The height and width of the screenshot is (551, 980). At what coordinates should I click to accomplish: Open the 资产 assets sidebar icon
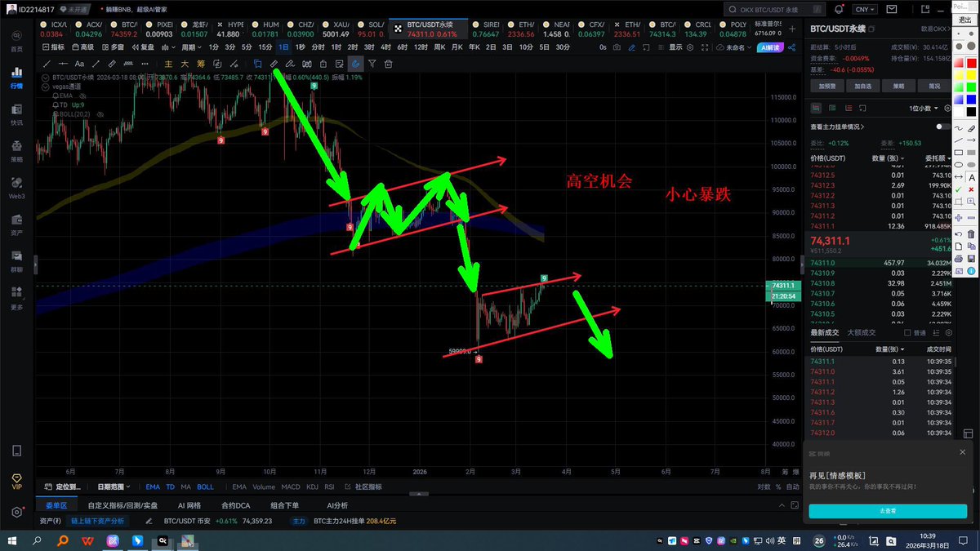[16, 224]
